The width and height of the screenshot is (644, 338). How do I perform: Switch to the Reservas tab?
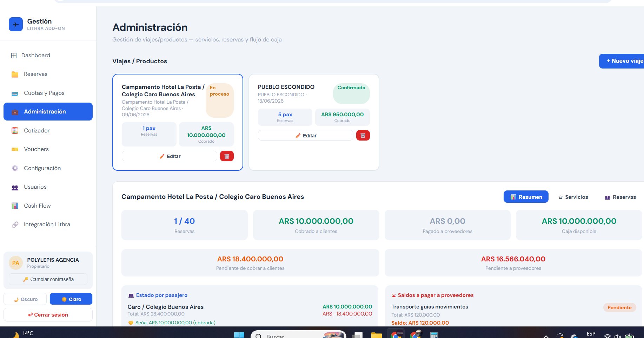coord(620,197)
